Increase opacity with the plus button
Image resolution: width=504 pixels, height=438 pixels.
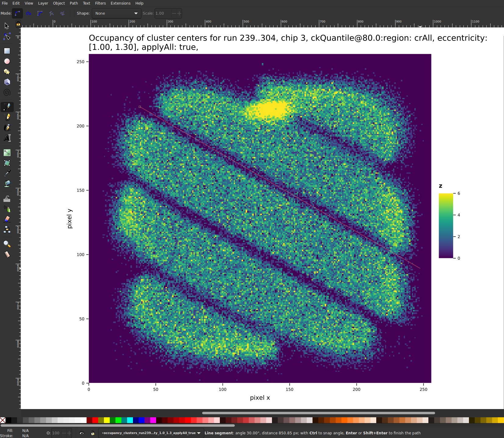coord(69,433)
